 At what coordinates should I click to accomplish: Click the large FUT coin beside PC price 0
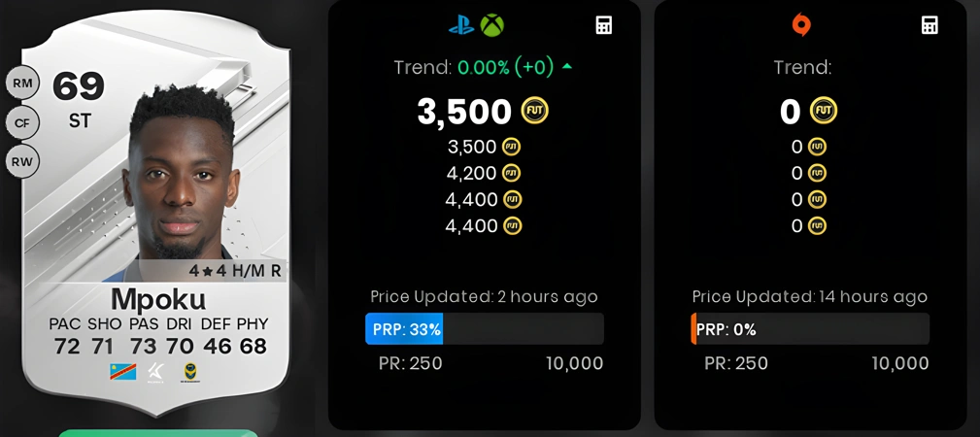(x=823, y=111)
